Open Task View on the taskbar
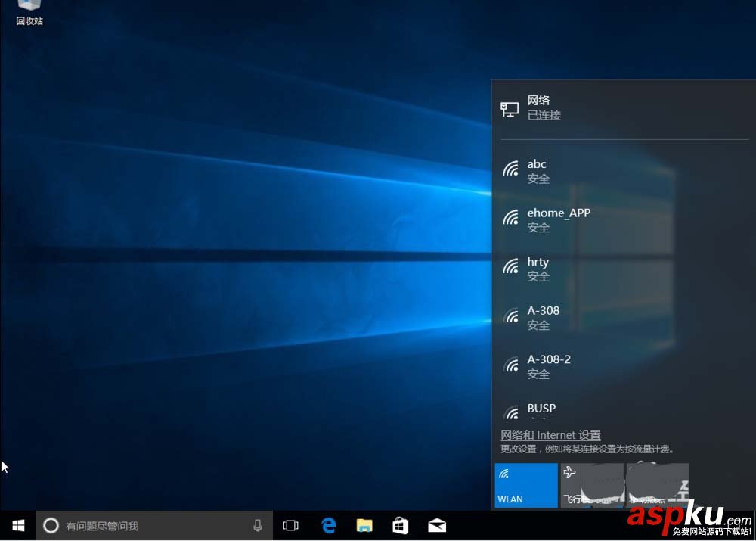Screen dimensions: 756x541 click(x=291, y=525)
